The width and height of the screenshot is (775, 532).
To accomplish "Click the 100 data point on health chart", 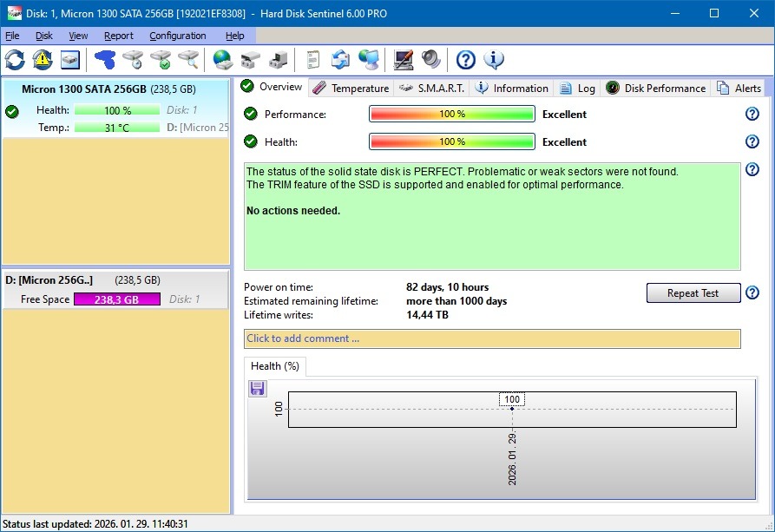I will (511, 409).
